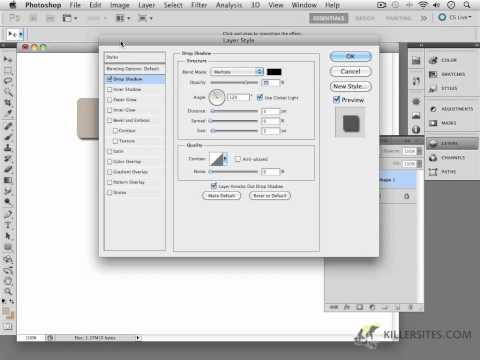Select the Path Selection tool

tap(7, 236)
